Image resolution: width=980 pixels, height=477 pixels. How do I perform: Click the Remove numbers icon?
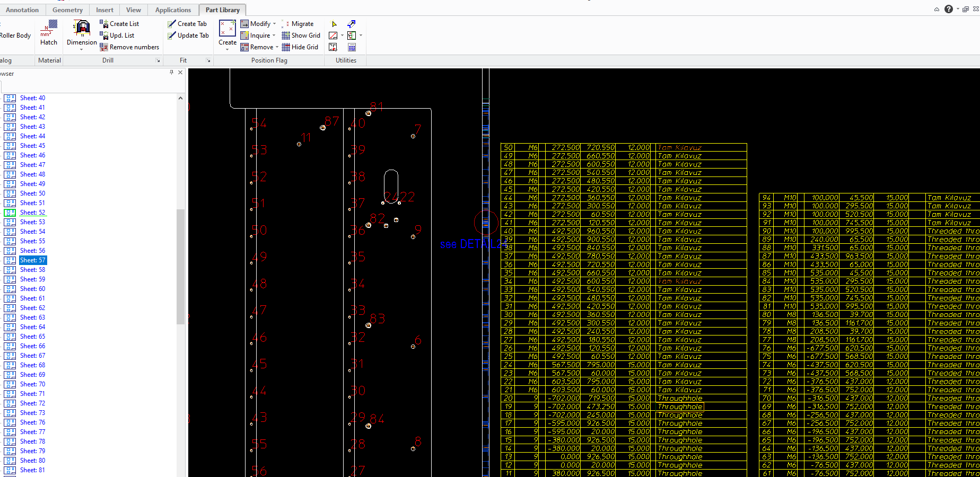click(x=103, y=47)
